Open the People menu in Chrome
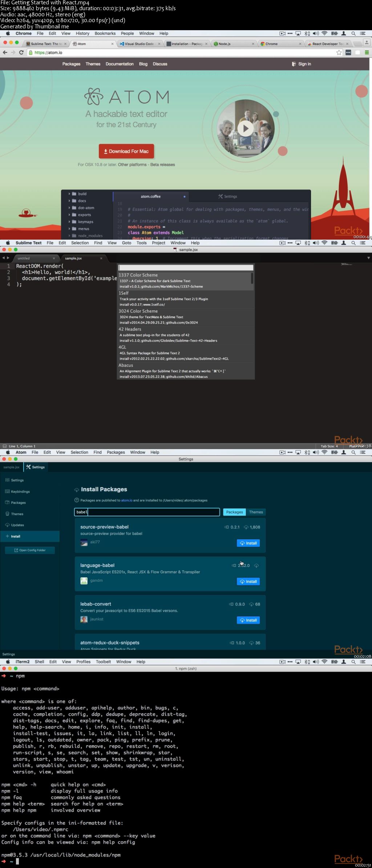Viewport: 372px width, 868px height. 127,33
